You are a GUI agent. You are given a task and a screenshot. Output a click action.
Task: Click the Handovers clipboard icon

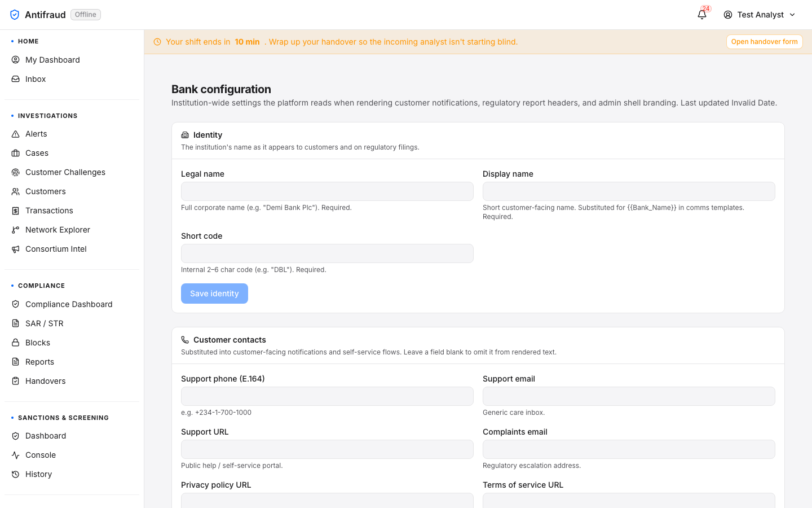[16, 381]
